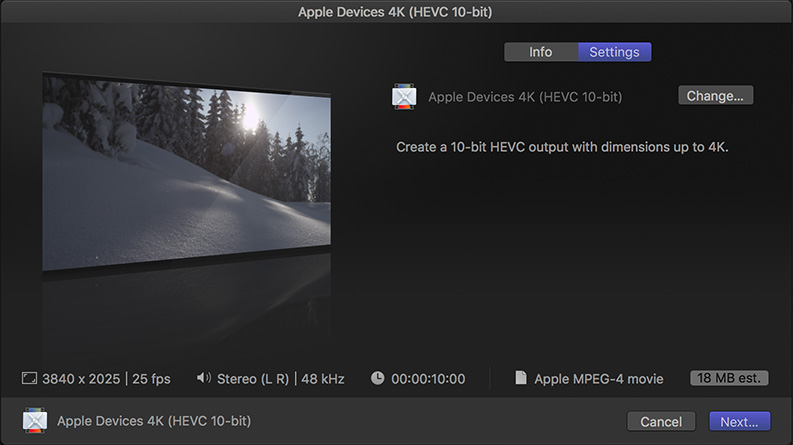This screenshot has width=793, height=445.
Task: Click the snowy forest preview thumbnail
Action: coord(187,172)
